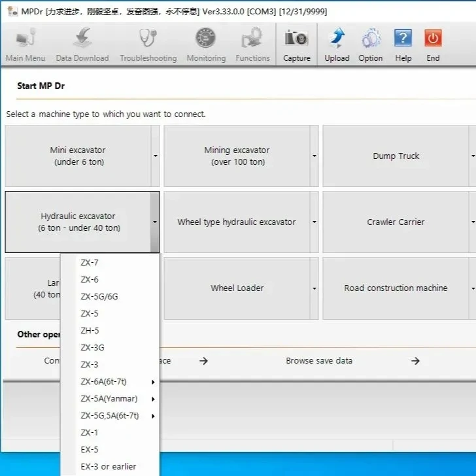
Task: Expand Dump Truck dropdown arrow
Action: [473, 156]
